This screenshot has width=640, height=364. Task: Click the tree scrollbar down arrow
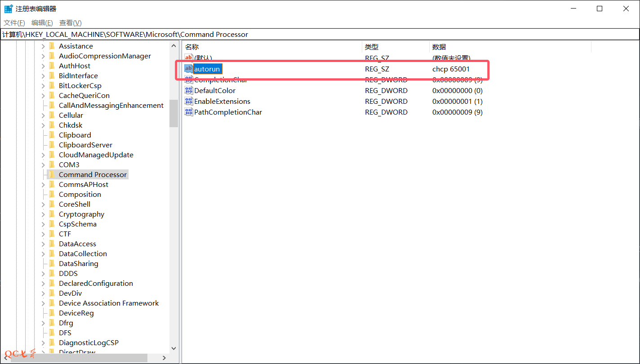174,348
